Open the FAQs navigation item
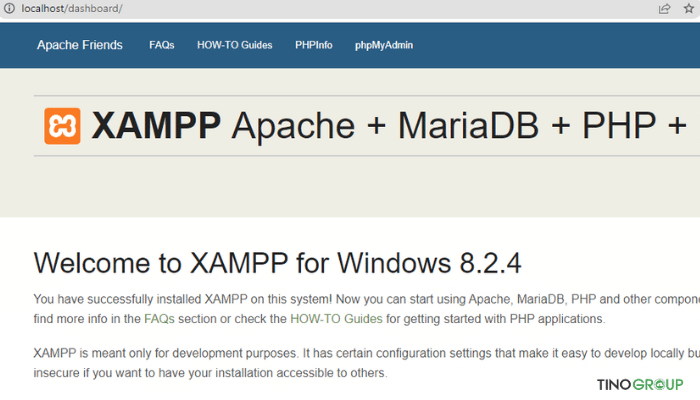 click(162, 45)
